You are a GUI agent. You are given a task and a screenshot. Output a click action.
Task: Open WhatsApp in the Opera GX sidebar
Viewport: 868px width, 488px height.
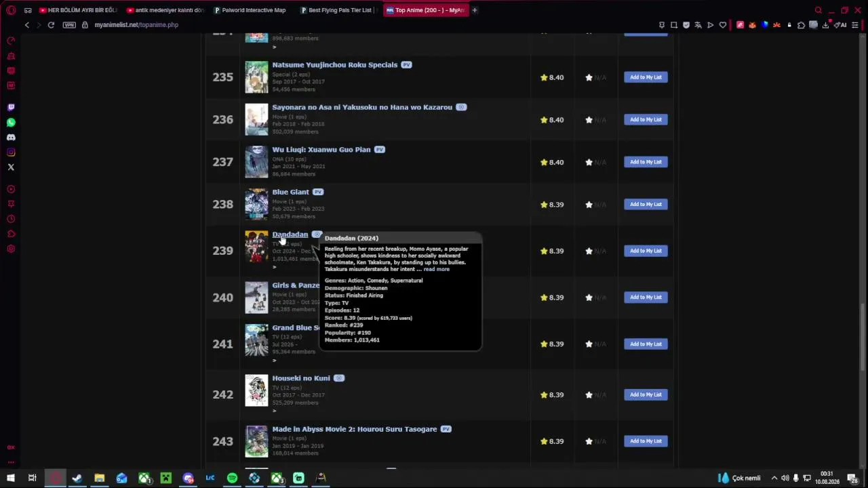(x=11, y=123)
